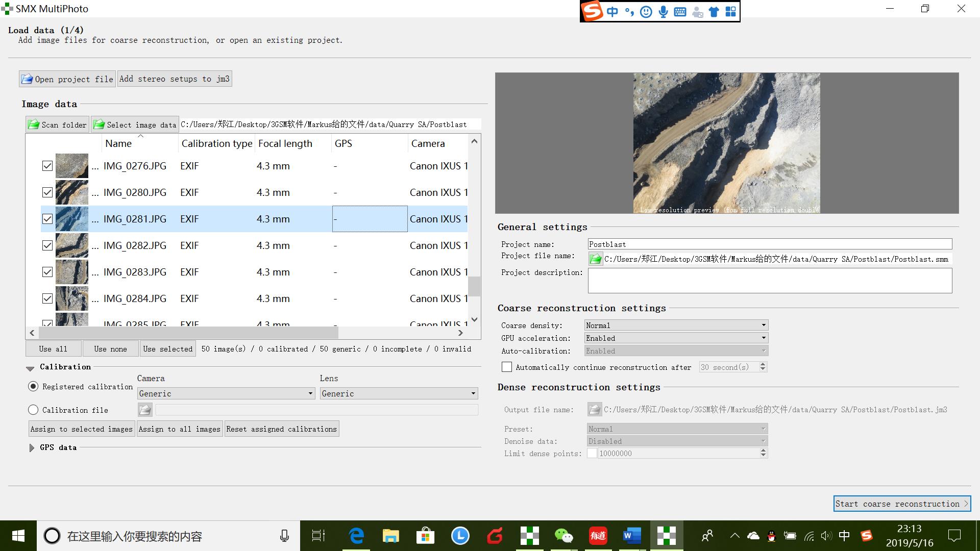Open the GPU acceleration dropdown
The height and width of the screenshot is (551, 980).
point(676,338)
